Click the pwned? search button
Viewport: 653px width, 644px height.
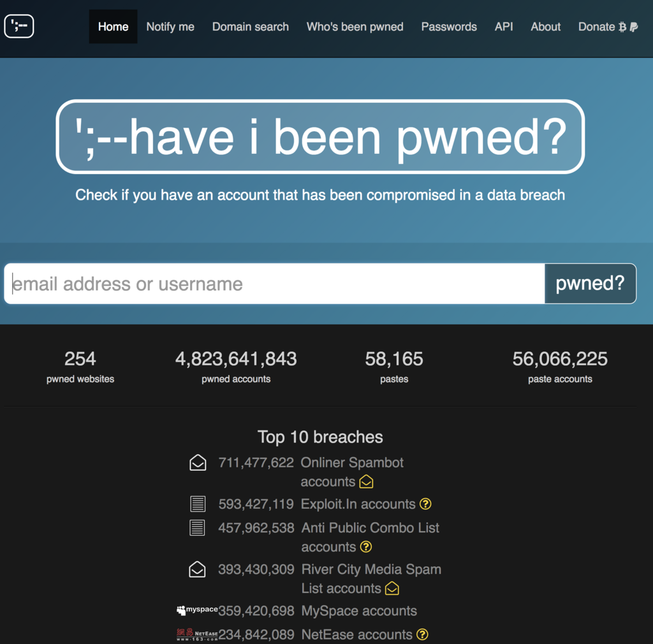[590, 284]
